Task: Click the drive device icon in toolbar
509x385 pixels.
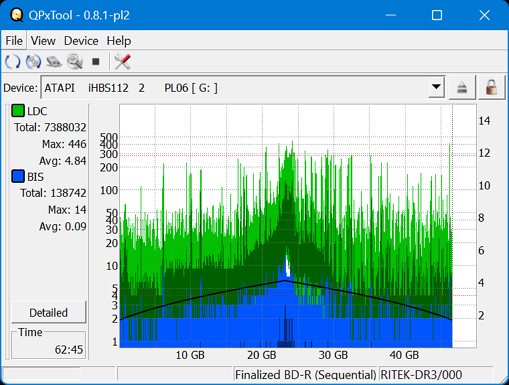Action: tap(54, 62)
